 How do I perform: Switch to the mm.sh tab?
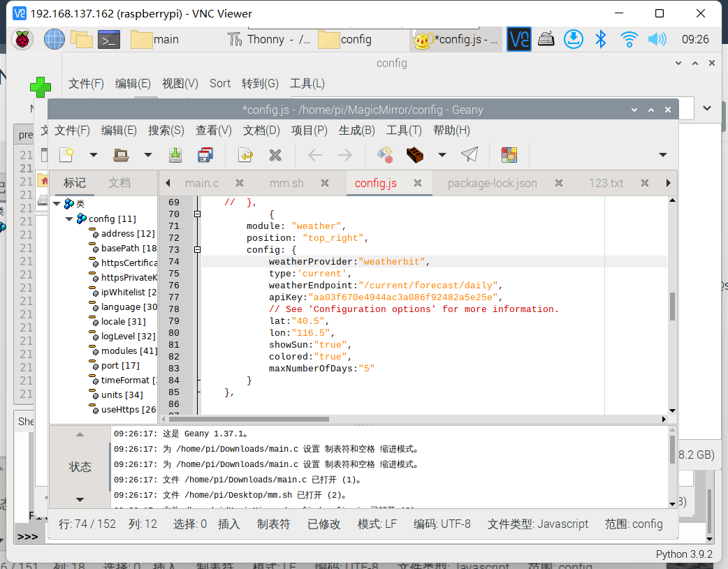286,184
